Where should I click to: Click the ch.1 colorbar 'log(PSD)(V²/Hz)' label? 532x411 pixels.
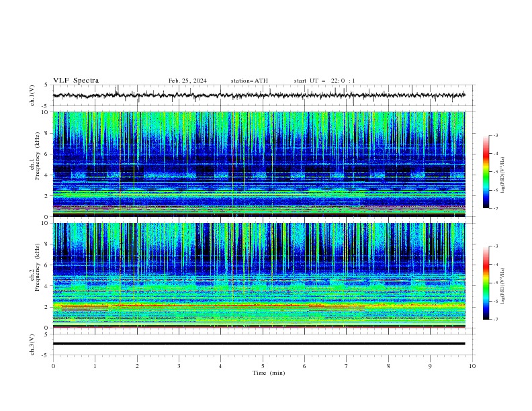click(503, 175)
